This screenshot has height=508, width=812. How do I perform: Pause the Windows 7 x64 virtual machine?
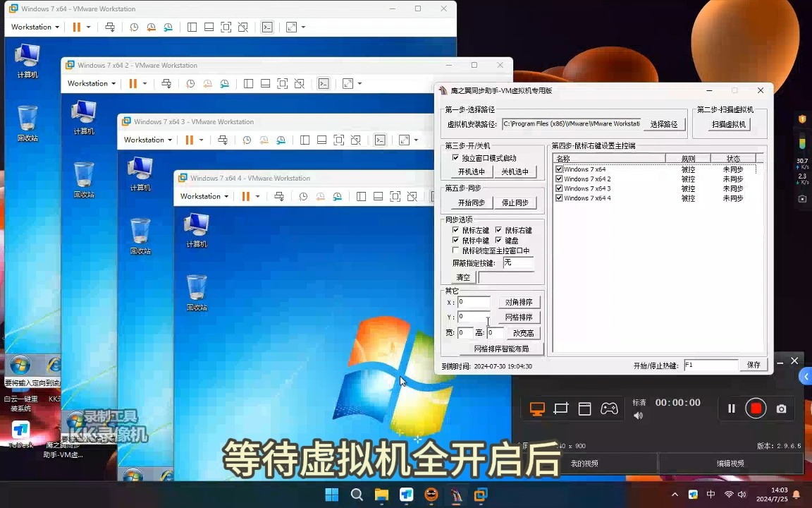pyautogui.click(x=77, y=27)
